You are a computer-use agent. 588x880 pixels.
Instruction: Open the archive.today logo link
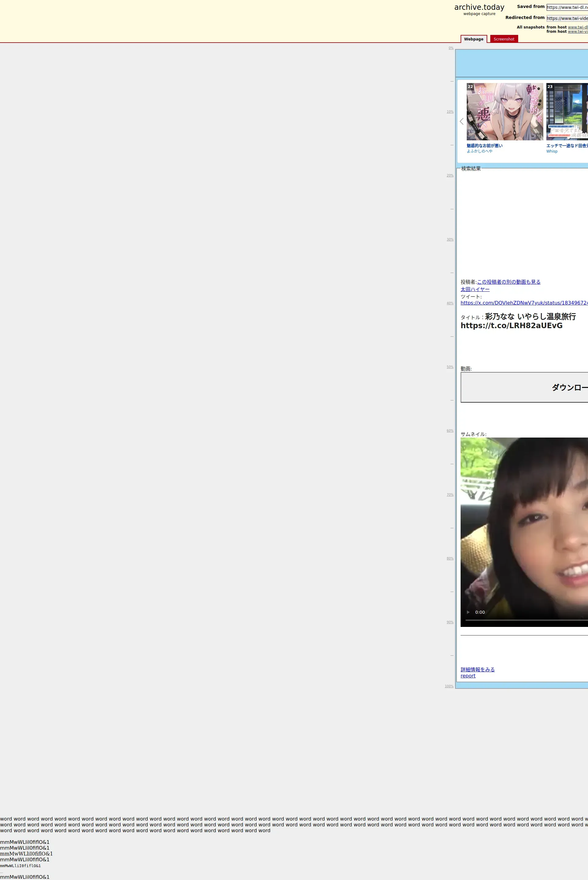click(479, 7)
